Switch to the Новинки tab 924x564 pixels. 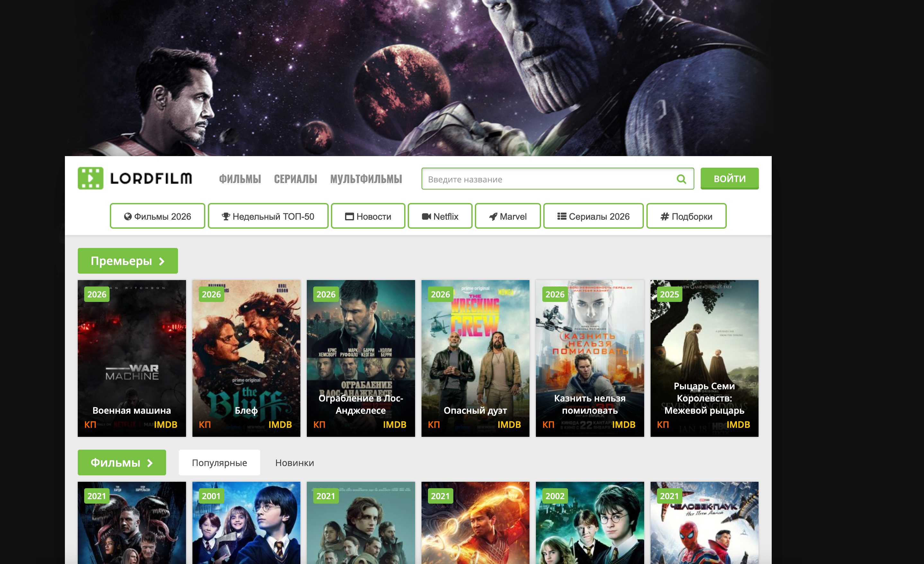coord(294,463)
